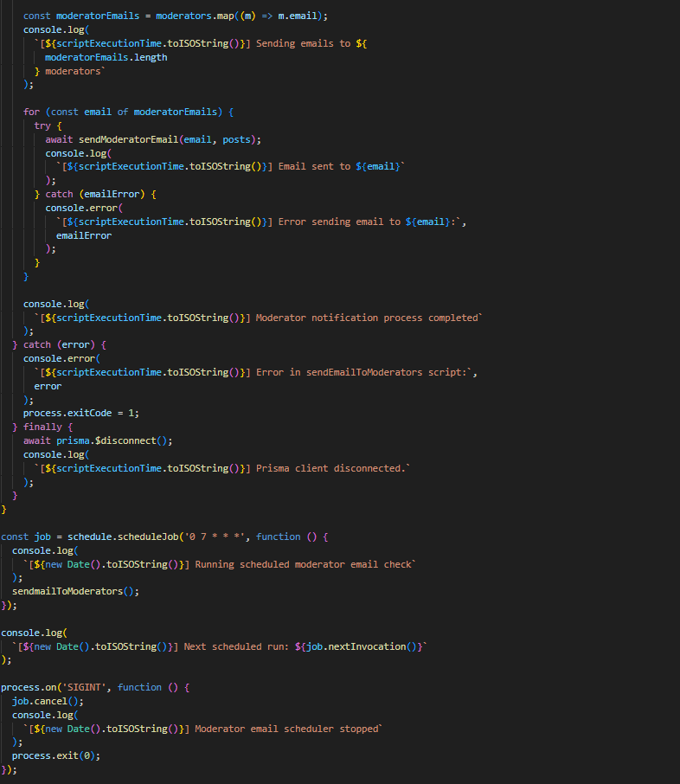Click 'Moderator notification process completed' text
The image size is (680, 784).
pyautogui.click(x=367, y=318)
